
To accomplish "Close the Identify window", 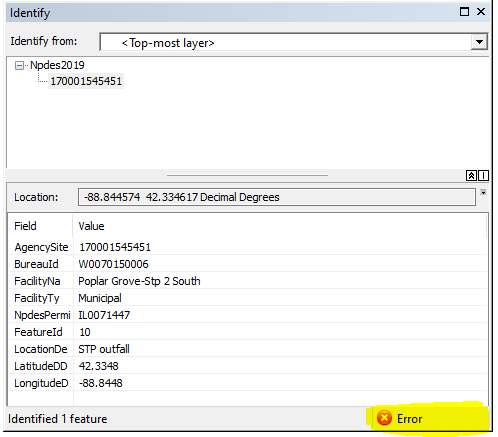I will click(x=481, y=12).
